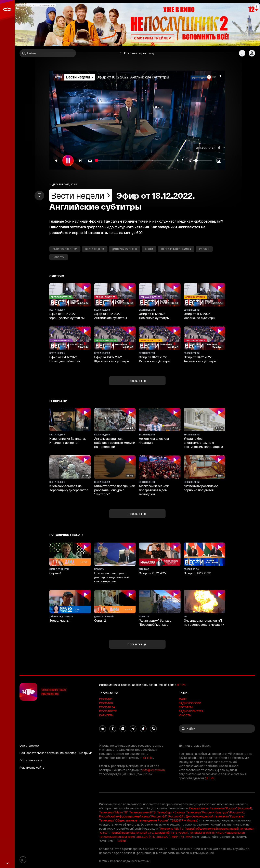The image size is (260, 868).
Task: Pause the video with the red button
Action: click(68, 161)
